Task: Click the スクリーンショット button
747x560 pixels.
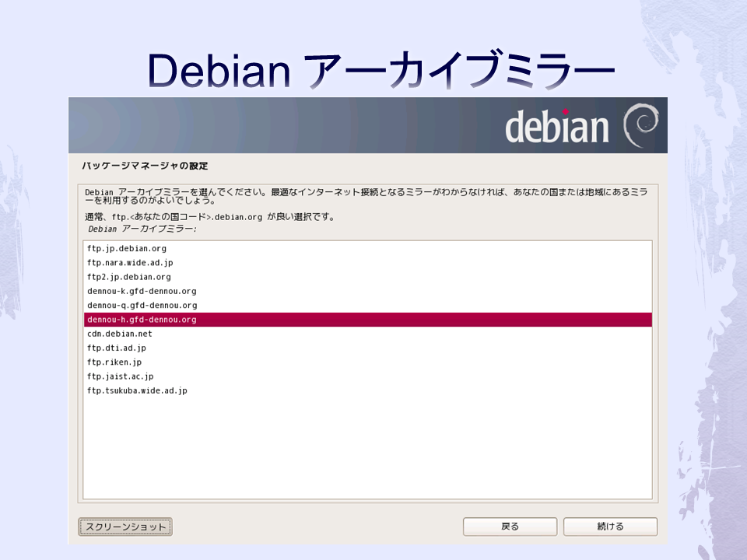Action: (x=125, y=527)
